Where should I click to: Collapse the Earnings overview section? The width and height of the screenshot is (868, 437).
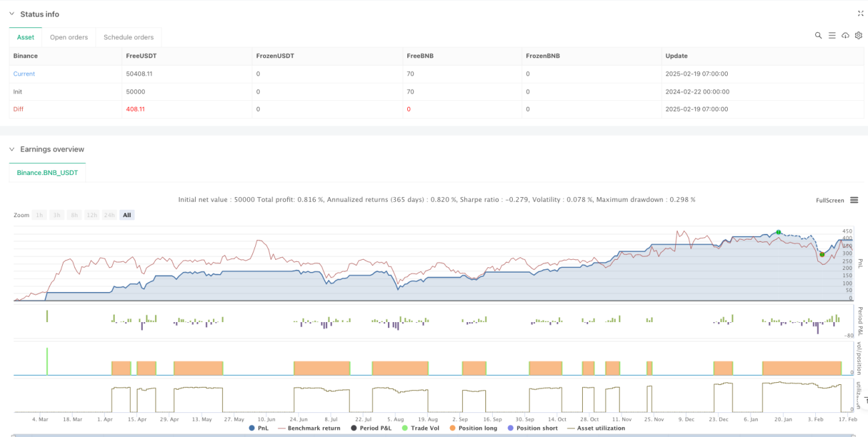[x=12, y=149]
